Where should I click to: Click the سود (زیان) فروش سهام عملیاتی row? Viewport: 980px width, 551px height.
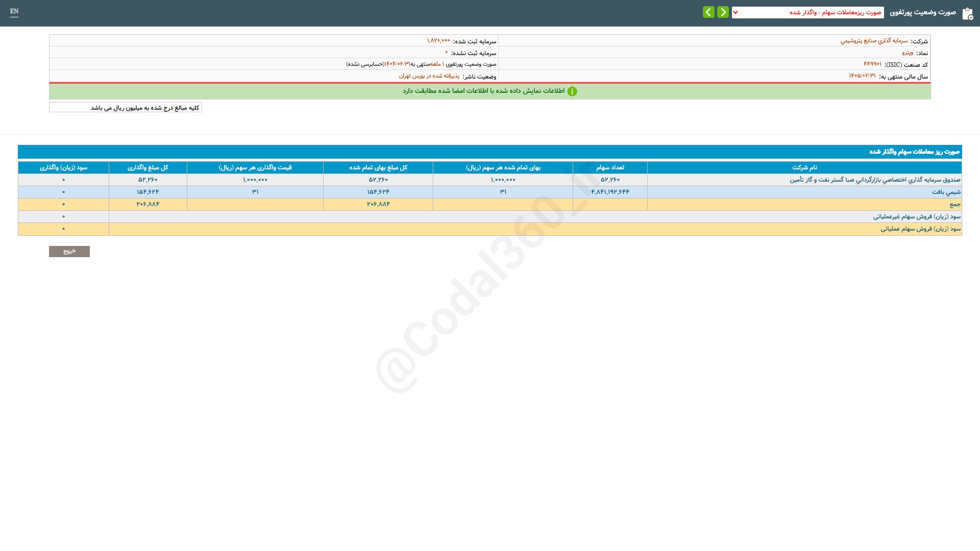pos(920,229)
